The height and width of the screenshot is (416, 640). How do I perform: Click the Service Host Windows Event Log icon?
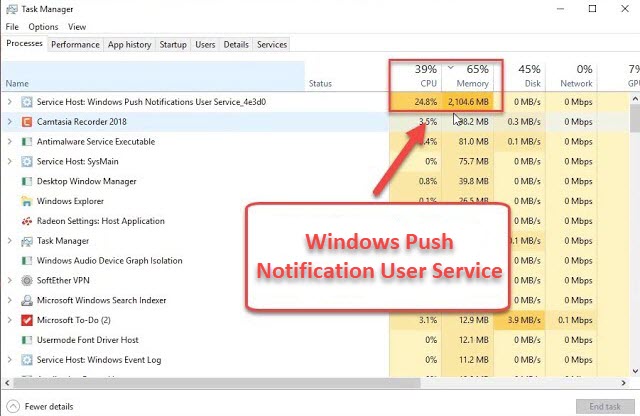tap(27, 360)
